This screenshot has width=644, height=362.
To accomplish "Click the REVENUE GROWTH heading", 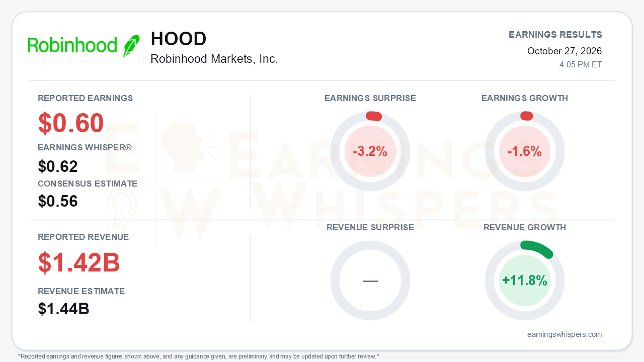I will (x=525, y=227).
